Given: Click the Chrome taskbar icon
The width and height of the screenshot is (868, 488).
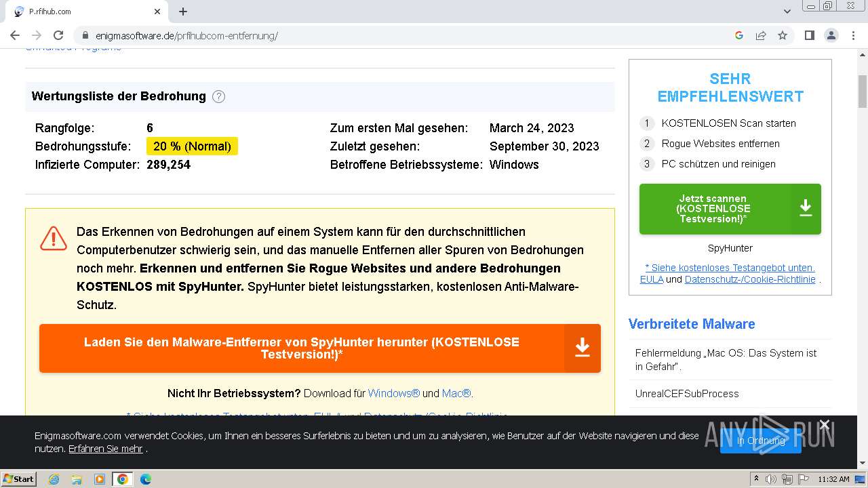Looking at the screenshot, I should [123, 479].
